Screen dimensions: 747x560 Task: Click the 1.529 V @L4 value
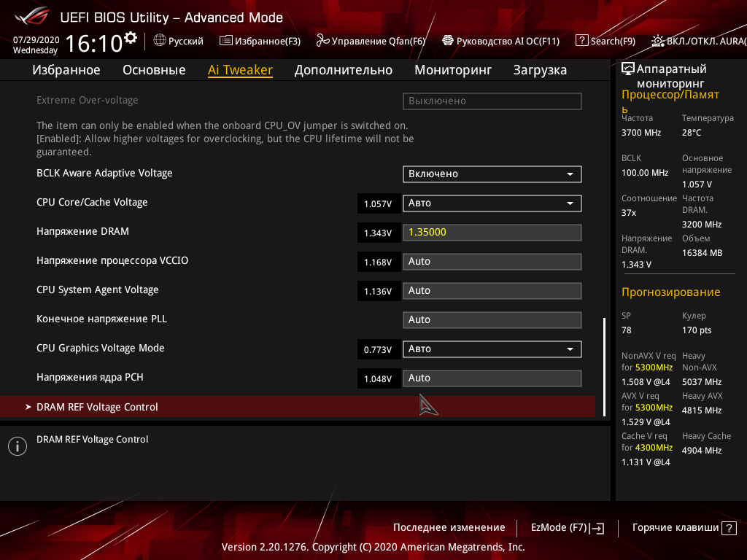(646, 422)
